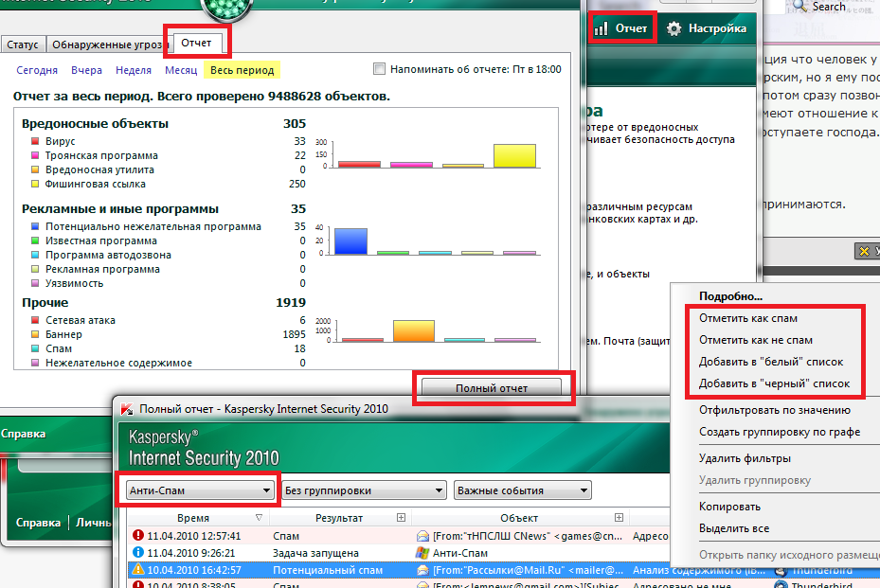Click the Время column sort arrow

pyautogui.click(x=259, y=517)
